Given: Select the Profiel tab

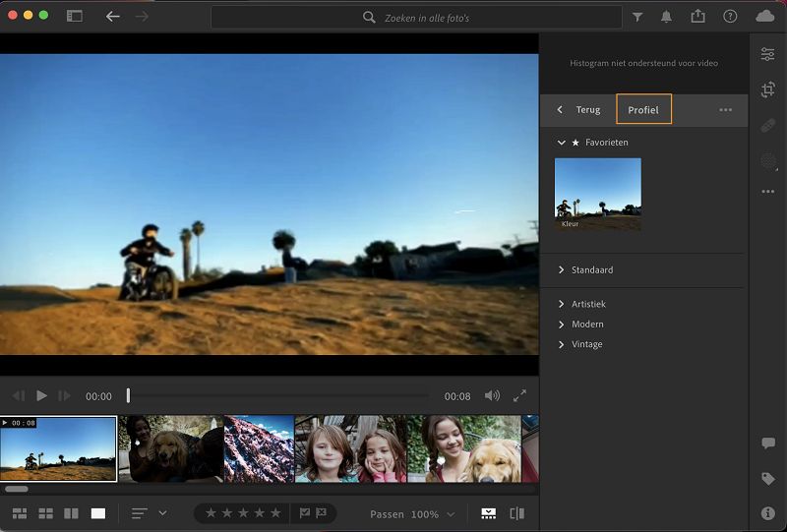Looking at the screenshot, I should 643,109.
